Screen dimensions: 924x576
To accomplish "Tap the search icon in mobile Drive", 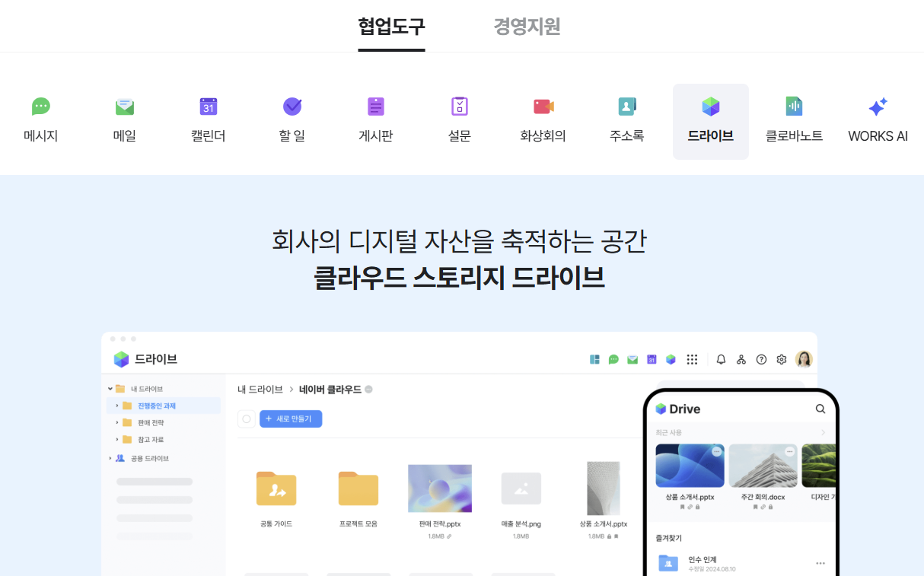I will tap(820, 409).
